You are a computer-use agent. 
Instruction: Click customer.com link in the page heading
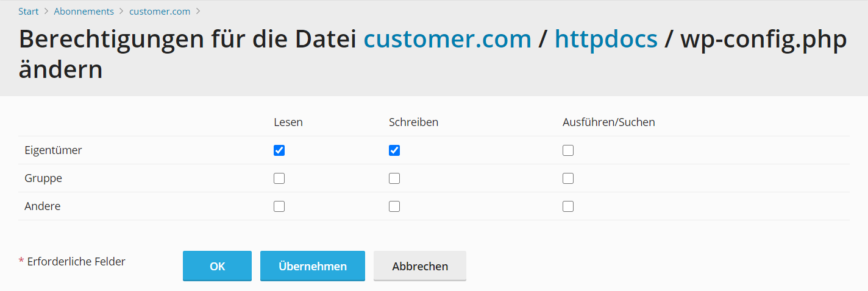pos(447,40)
